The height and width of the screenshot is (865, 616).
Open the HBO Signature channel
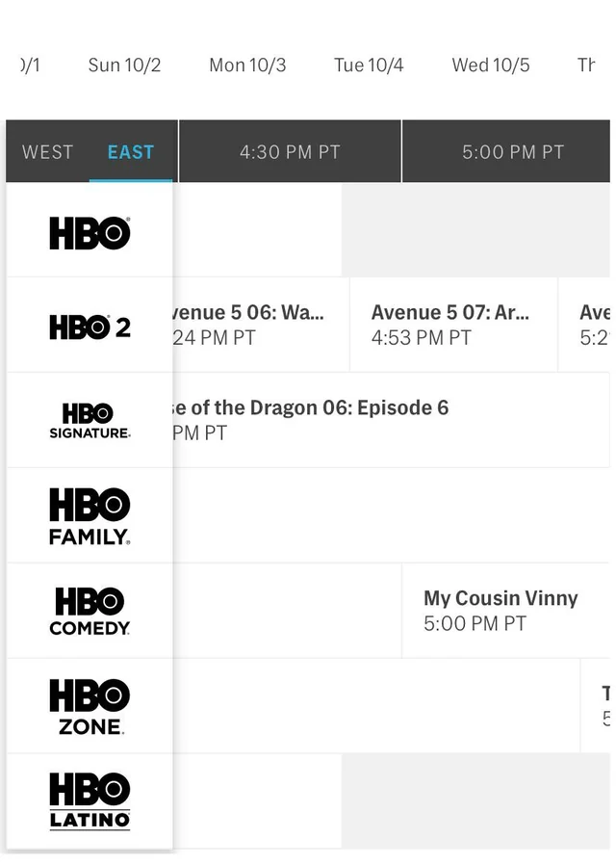pos(89,419)
